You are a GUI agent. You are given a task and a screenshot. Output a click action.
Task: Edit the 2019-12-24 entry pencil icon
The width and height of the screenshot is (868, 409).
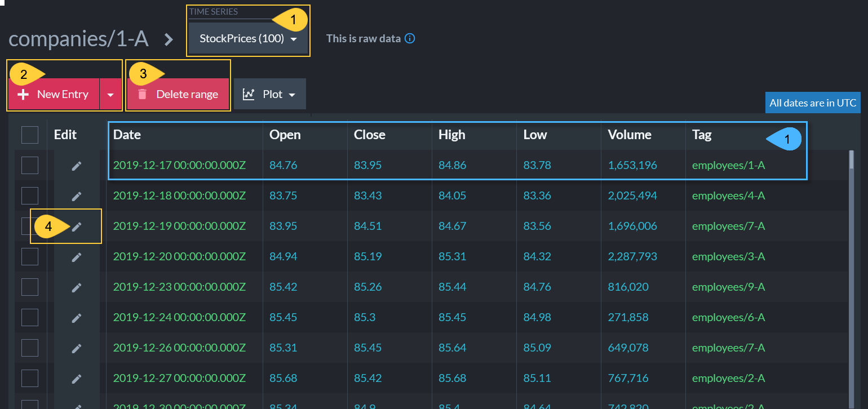pos(77,318)
